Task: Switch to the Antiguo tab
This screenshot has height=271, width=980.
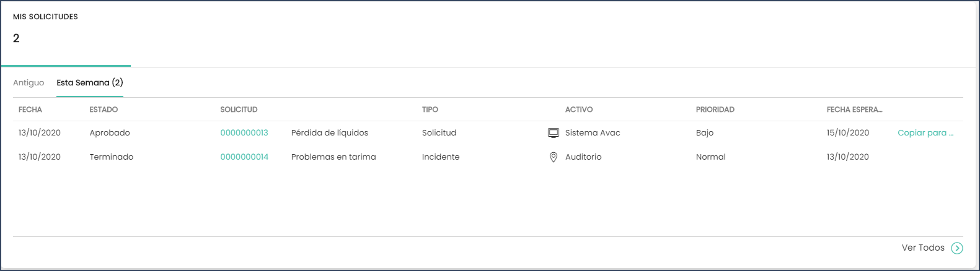Action: [x=29, y=83]
